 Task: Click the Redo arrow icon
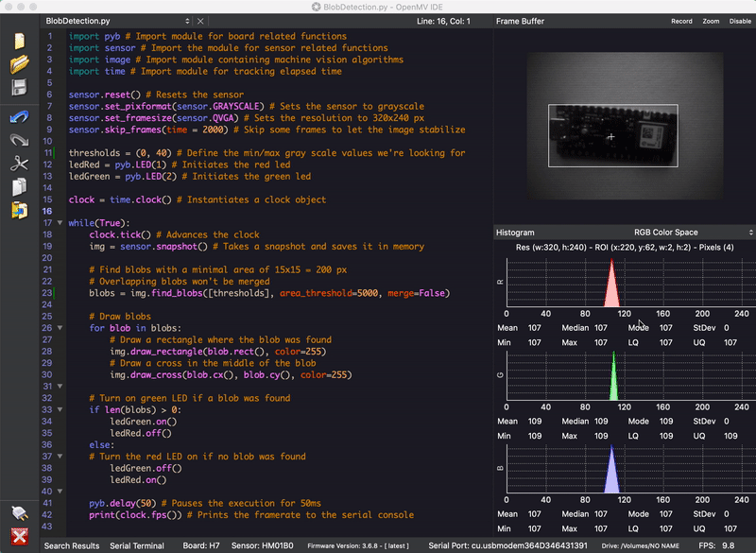coord(19,140)
